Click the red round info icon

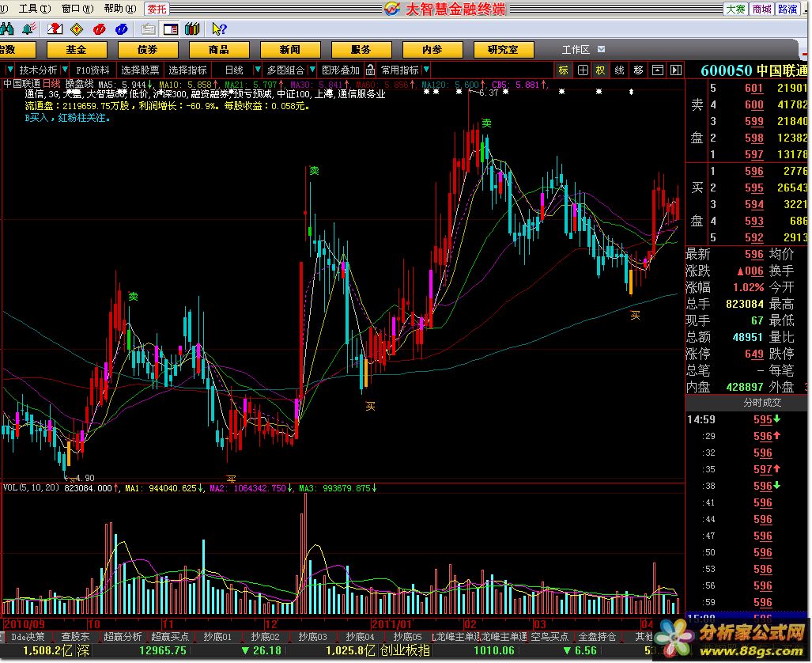coord(99,29)
